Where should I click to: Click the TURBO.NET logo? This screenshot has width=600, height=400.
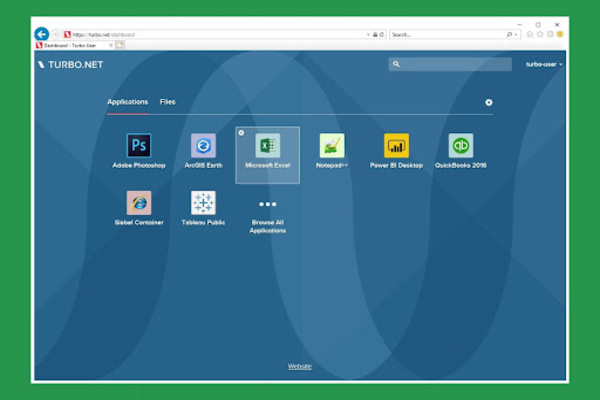71,65
